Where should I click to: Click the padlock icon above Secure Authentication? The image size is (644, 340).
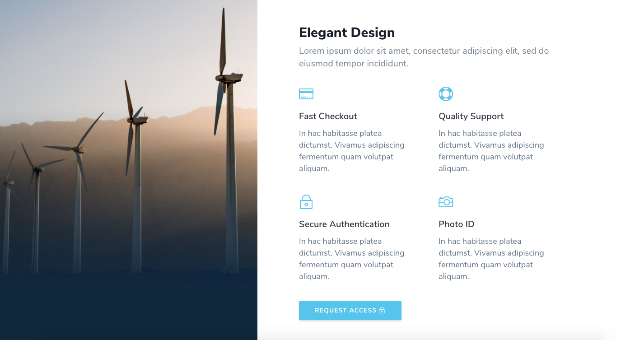(306, 202)
